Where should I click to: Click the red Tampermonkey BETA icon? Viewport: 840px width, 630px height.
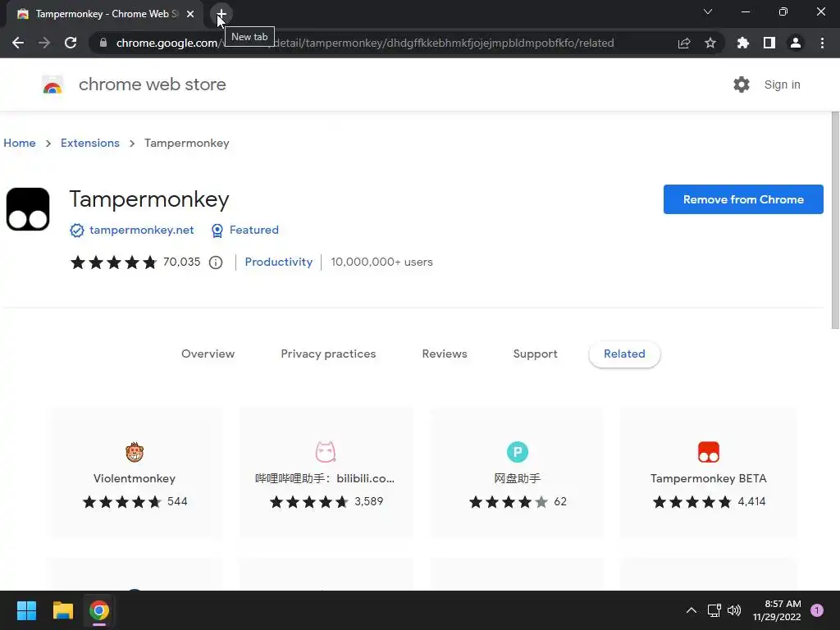click(708, 452)
